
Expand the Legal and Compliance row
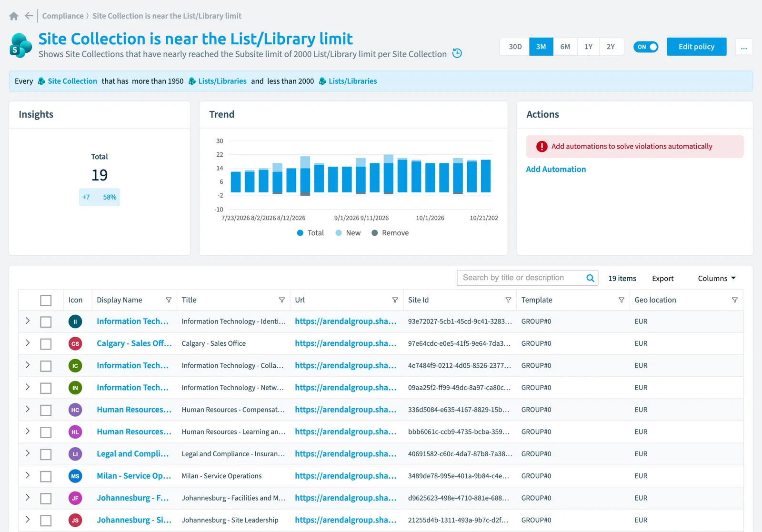tap(28, 453)
